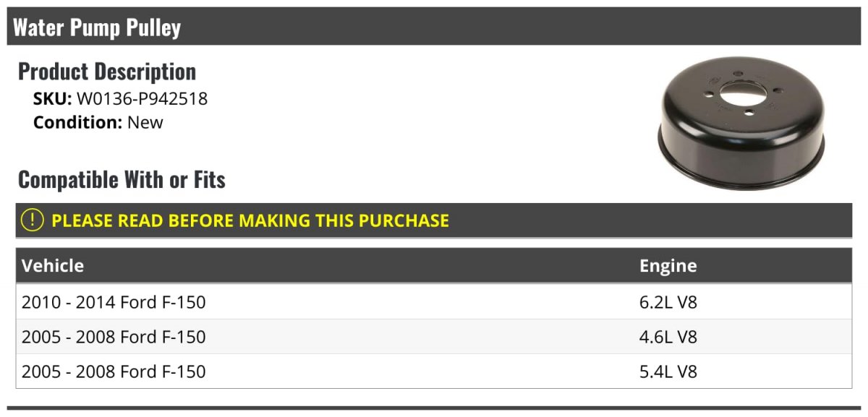Click the Engine column header

668,265
